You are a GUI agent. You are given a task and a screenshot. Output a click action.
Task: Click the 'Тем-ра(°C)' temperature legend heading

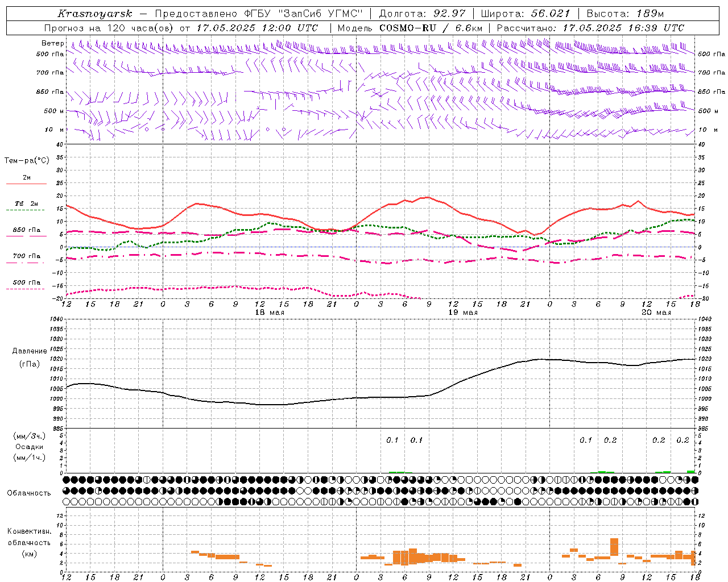(x=27, y=161)
